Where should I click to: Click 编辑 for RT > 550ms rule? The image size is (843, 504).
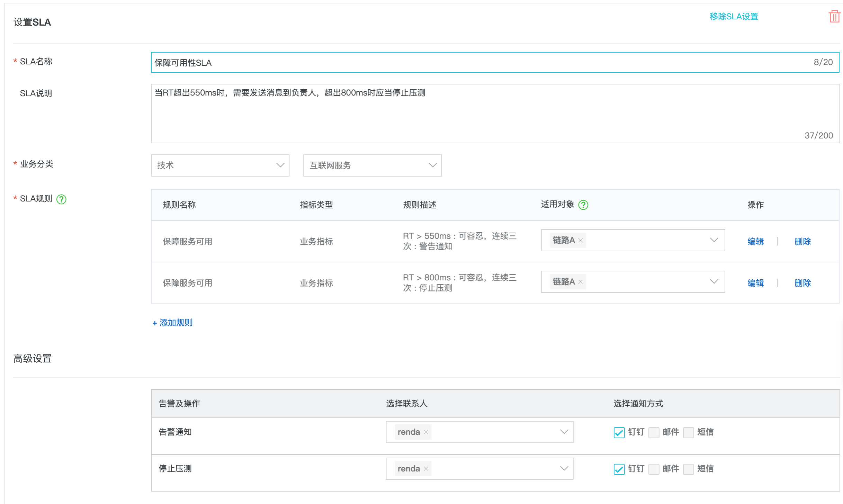755,242
